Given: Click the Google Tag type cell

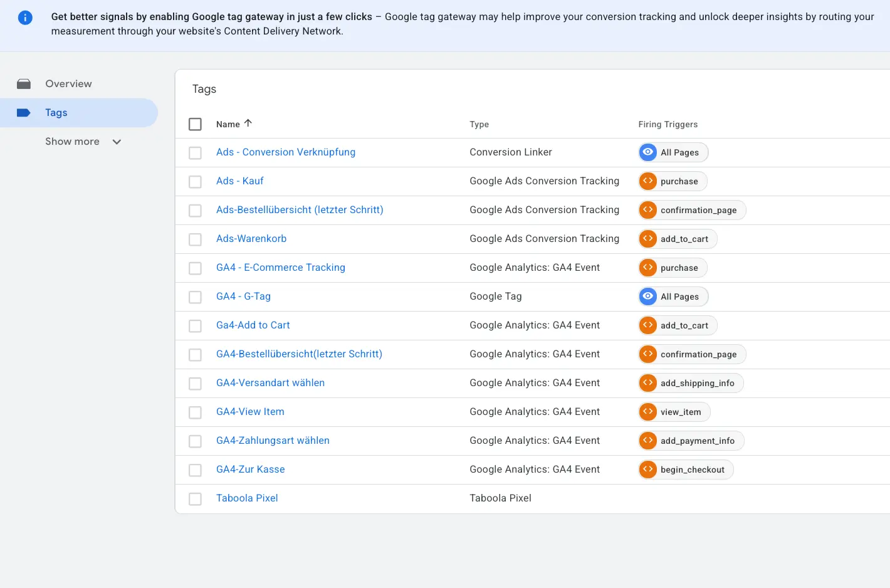Looking at the screenshot, I should pyautogui.click(x=496, y=297).
